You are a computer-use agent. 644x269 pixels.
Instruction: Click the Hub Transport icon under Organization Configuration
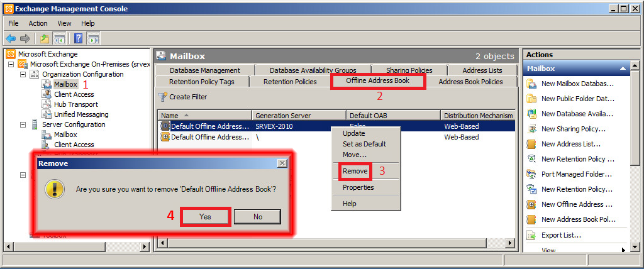pyautogui.click(x=47, y=104)
